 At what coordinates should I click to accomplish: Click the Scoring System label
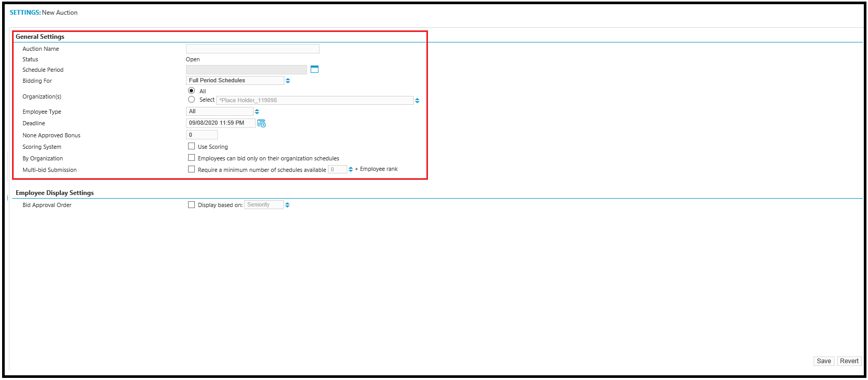(x=42, y=147)
